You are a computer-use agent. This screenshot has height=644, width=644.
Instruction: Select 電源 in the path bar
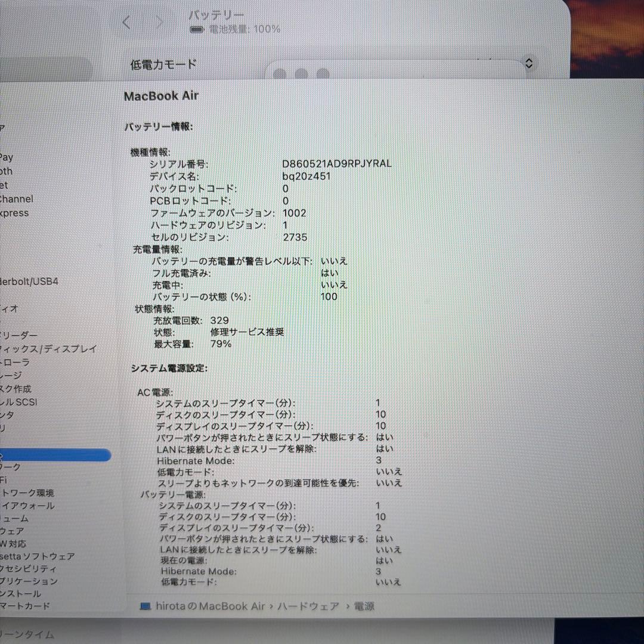coord(364,606)
